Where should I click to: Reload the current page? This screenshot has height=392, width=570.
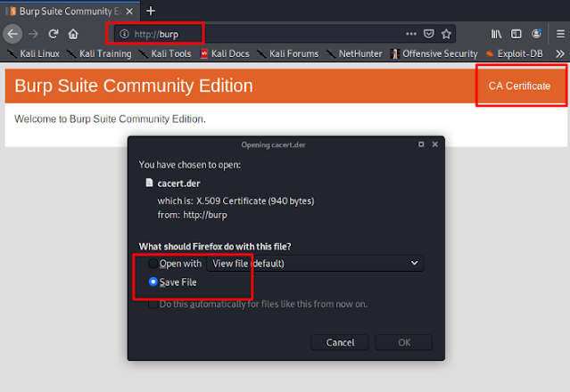pos(54,34)
